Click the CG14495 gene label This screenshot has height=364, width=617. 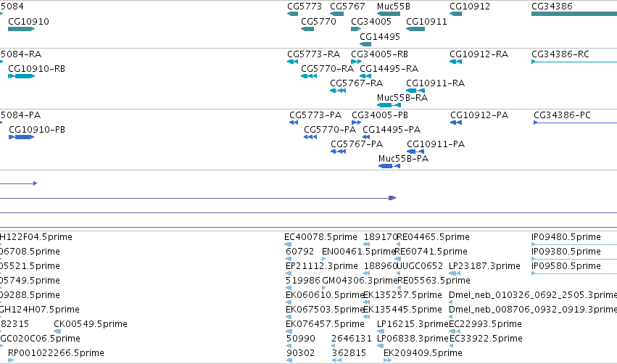pyautogui.click(x=380, y=36)
